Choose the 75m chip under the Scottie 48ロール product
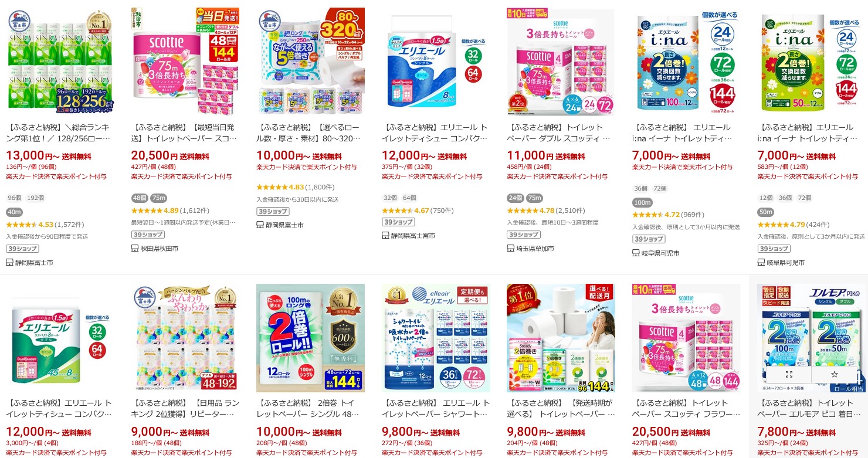The width and height of the screenshot is (868, 458). (x=158, y=198)
